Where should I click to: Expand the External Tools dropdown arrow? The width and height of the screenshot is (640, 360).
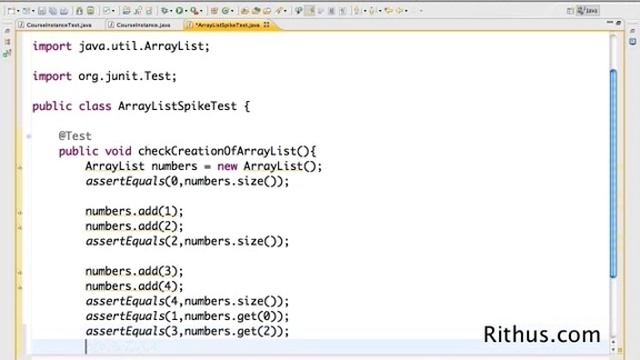[x=201, y=11]
